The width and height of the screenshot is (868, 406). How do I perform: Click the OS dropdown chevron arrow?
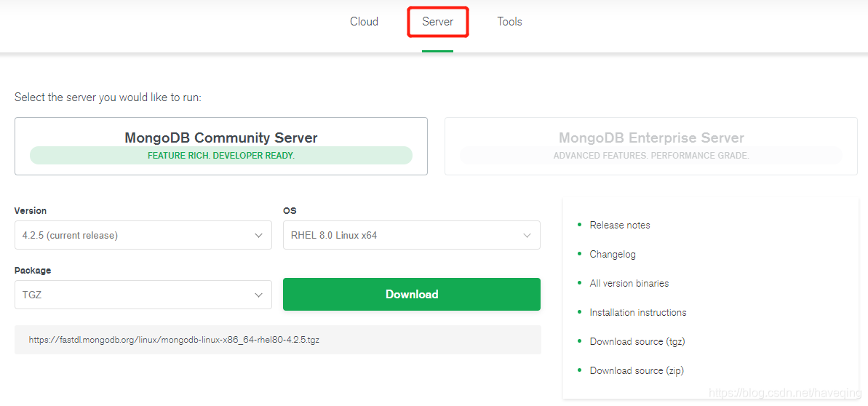coord(527,236)
